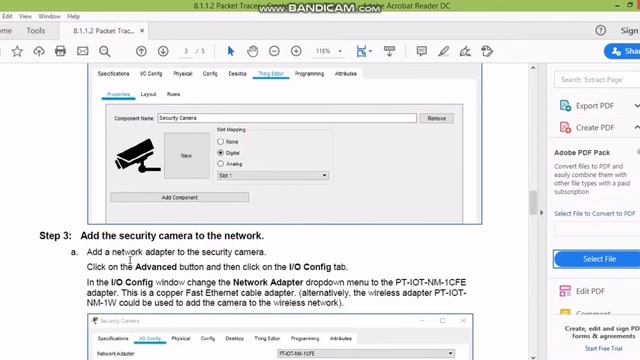Open the Help menu
This screenshot has width=640, height=360.
click(x=73, y=16)
